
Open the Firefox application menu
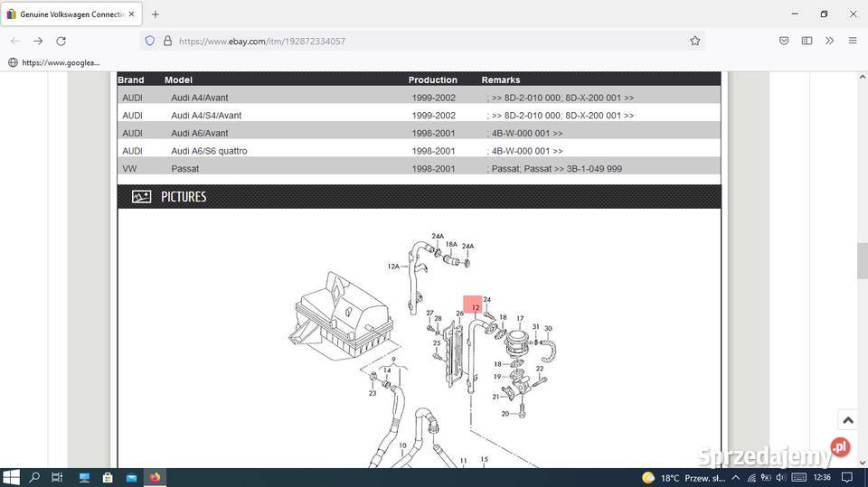click(x=853, y=41)
